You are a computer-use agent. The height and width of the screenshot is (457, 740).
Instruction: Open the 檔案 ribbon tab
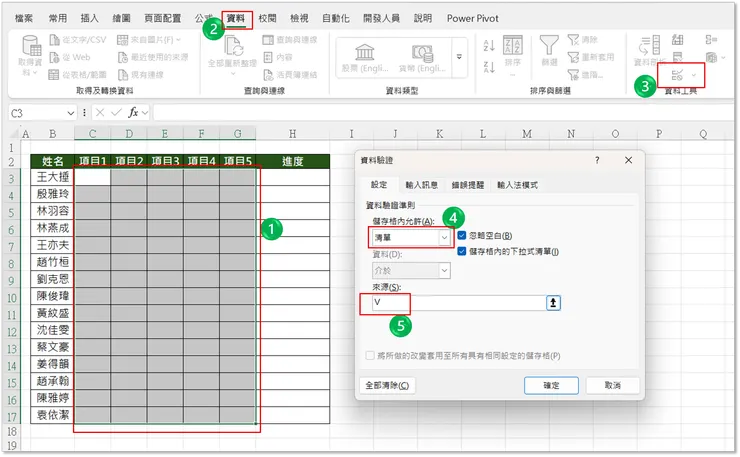tap(24, 18)
